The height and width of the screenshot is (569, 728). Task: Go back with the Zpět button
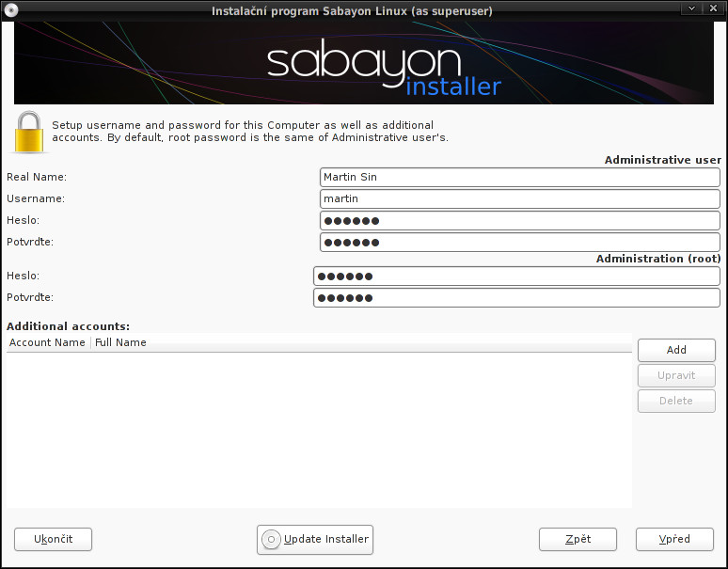coord(578,539)
